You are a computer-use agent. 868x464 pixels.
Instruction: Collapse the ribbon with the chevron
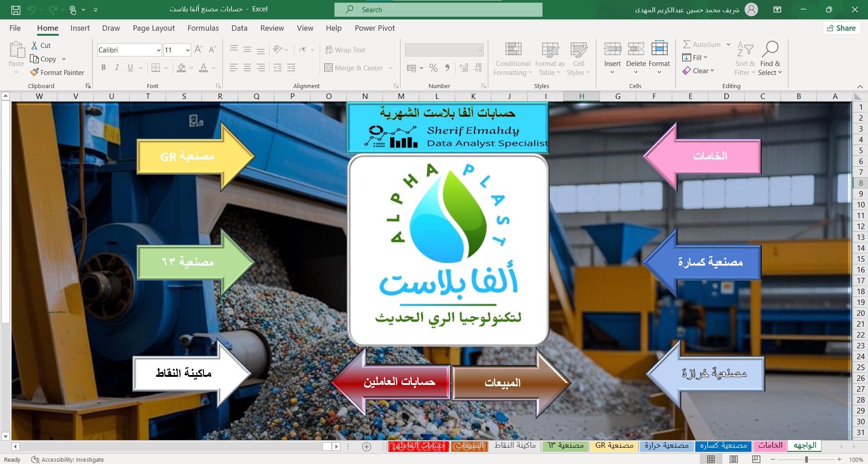[860, 86]
